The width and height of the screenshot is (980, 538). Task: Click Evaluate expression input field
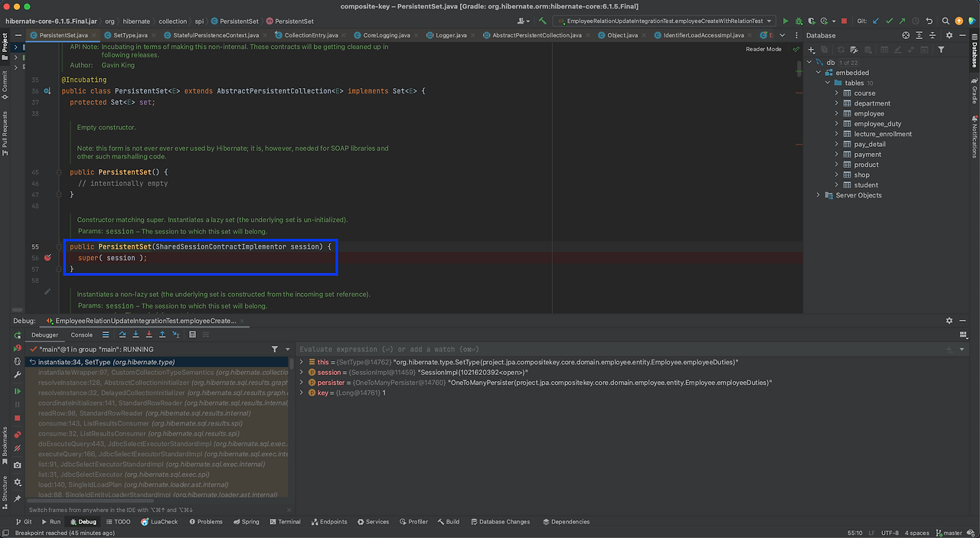620,349
